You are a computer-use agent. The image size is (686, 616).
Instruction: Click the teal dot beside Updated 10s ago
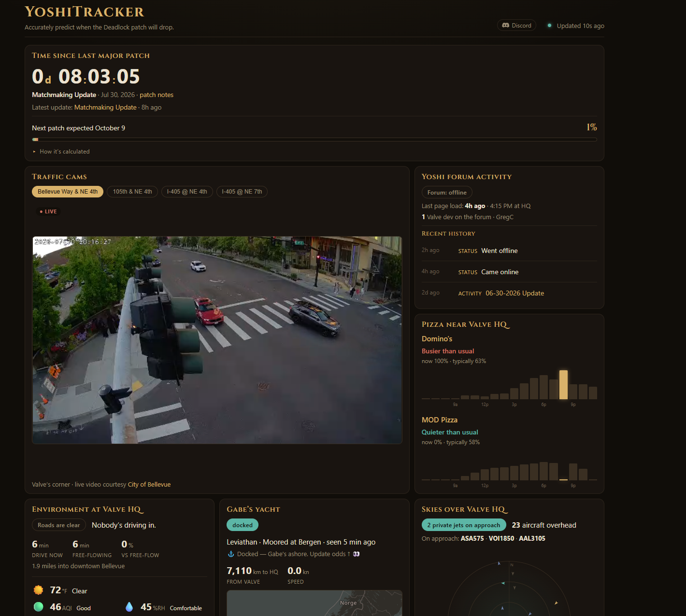[x=549, y=26]
